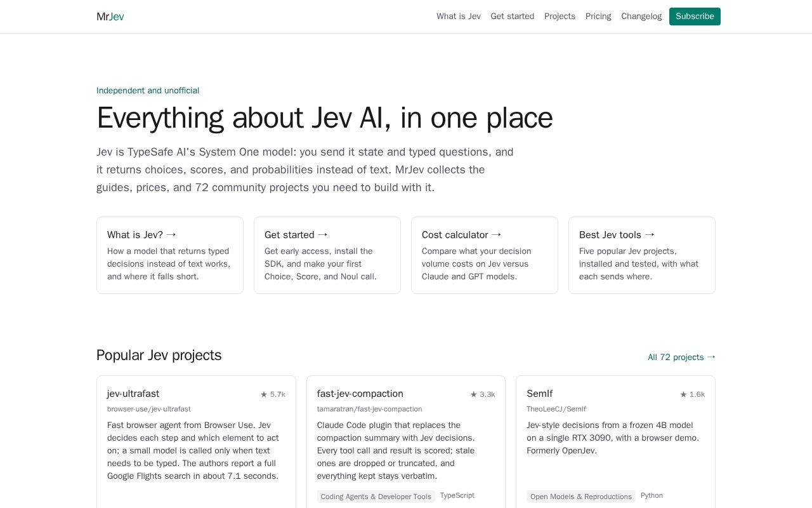Viewport: 812px width, 508px height.
Task: Open the Cost calculator card
Action: coord(485,255)
